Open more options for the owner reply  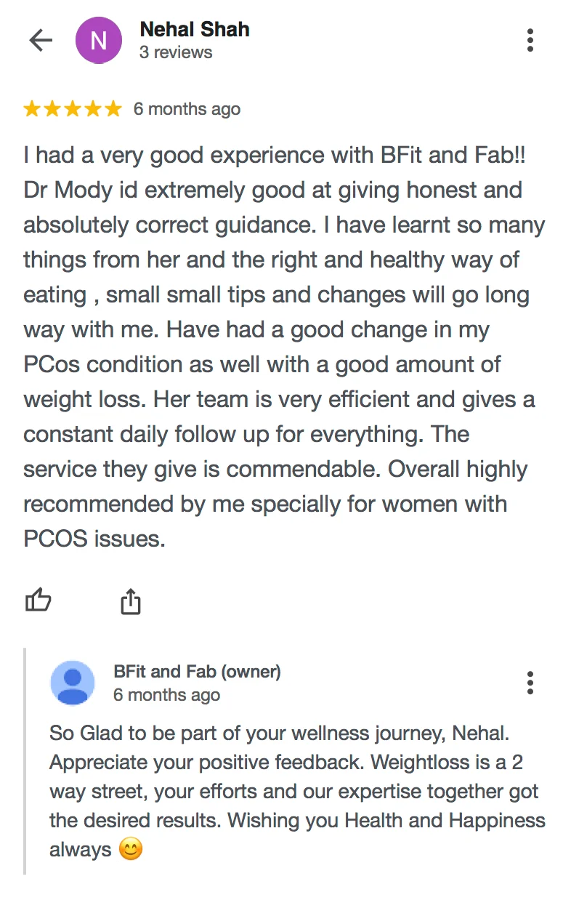[530, 683]
